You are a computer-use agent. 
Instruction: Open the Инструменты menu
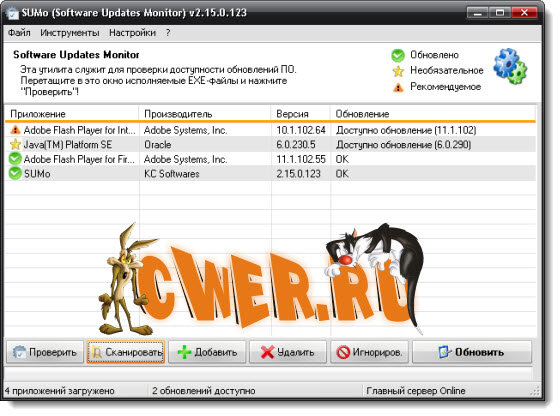pyautogui.click(x=70, y=33)
